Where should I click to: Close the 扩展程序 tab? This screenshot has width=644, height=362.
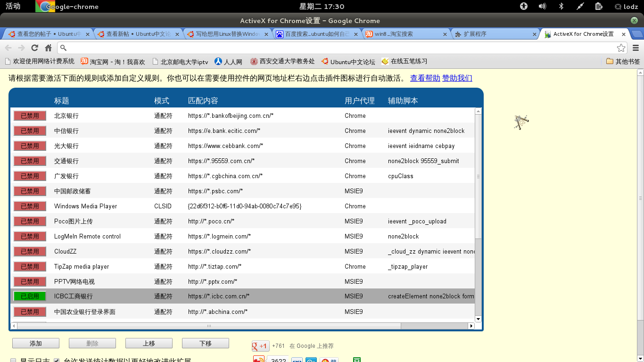coord(535,34)
